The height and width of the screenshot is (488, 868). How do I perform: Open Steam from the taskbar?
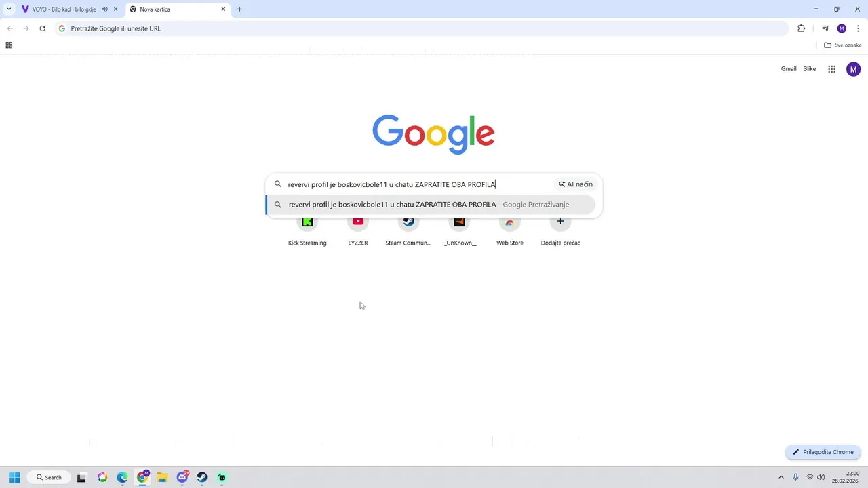202,477
